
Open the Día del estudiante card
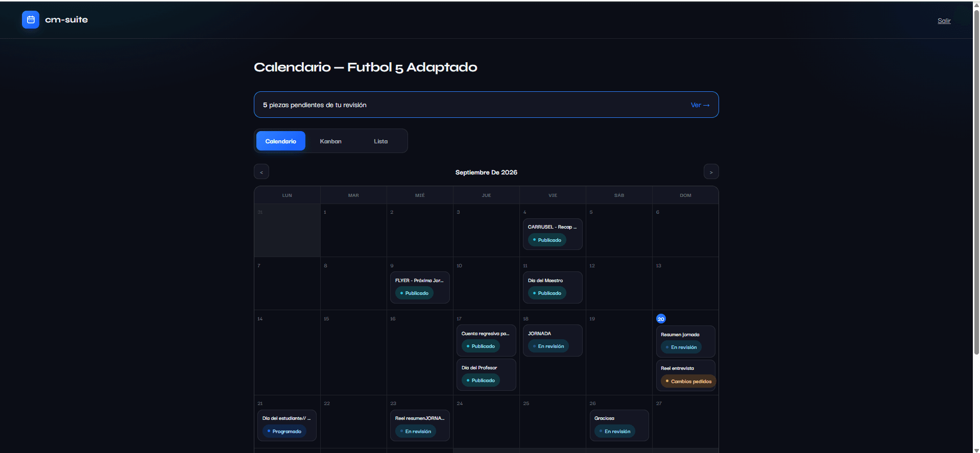coord(287,425)
